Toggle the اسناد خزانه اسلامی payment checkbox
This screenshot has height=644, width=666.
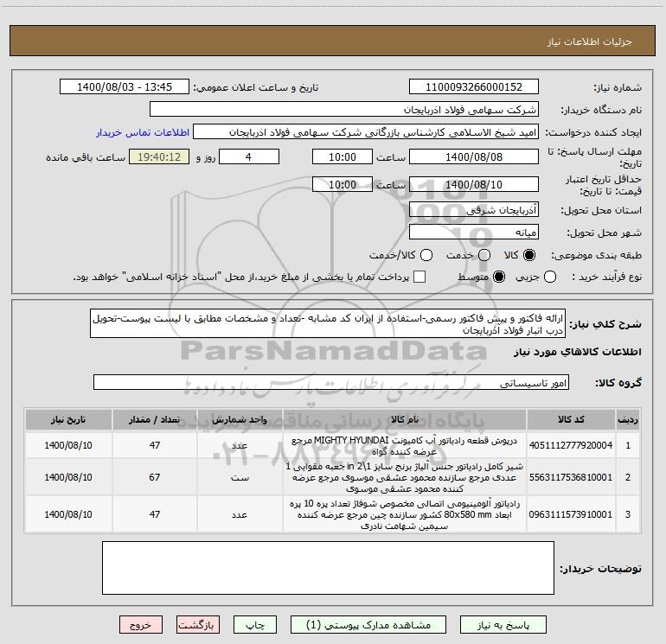419,277
